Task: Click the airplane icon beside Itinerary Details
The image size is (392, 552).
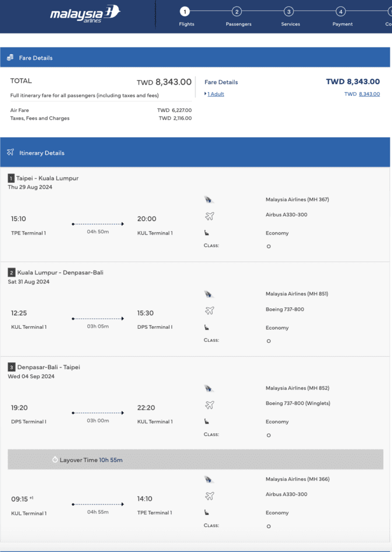Action: click(10, 153)
